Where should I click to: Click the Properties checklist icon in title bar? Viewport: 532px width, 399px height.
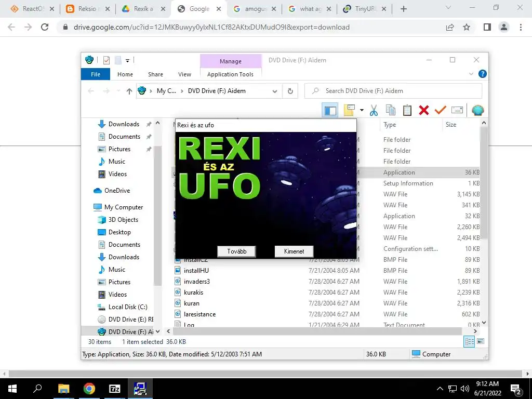[x=106, y=60]
